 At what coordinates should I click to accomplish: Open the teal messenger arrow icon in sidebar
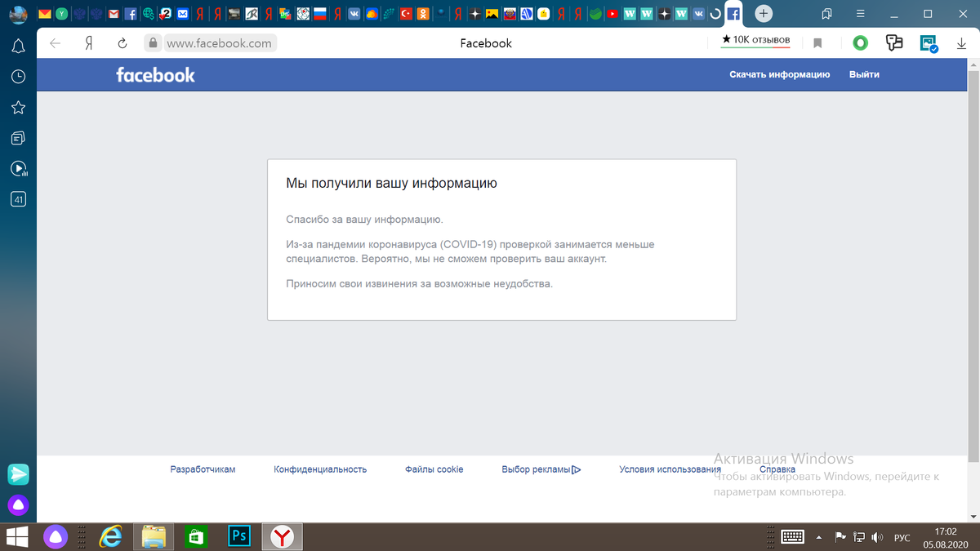pos(18,473)
